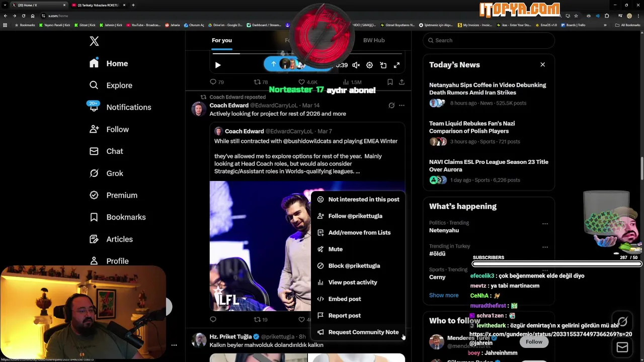Open Grok in the sidebar
Screen dimensions: 644x362
[x=106, y=173]
